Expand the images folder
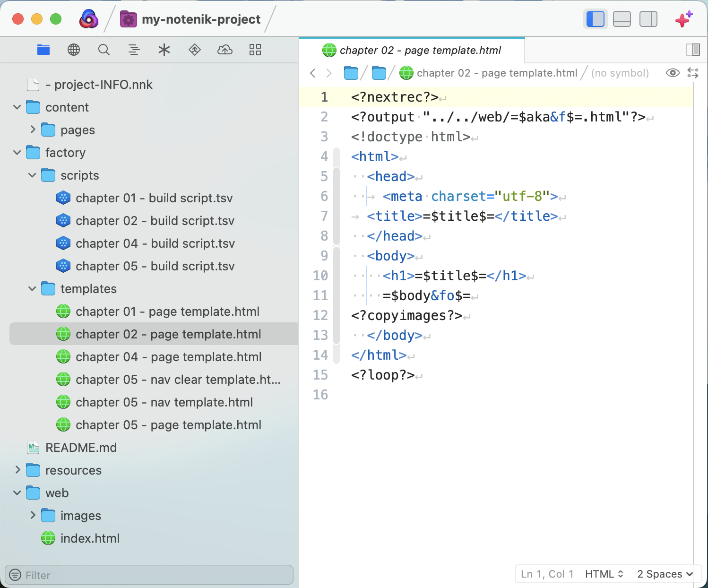 pos(33,515)
